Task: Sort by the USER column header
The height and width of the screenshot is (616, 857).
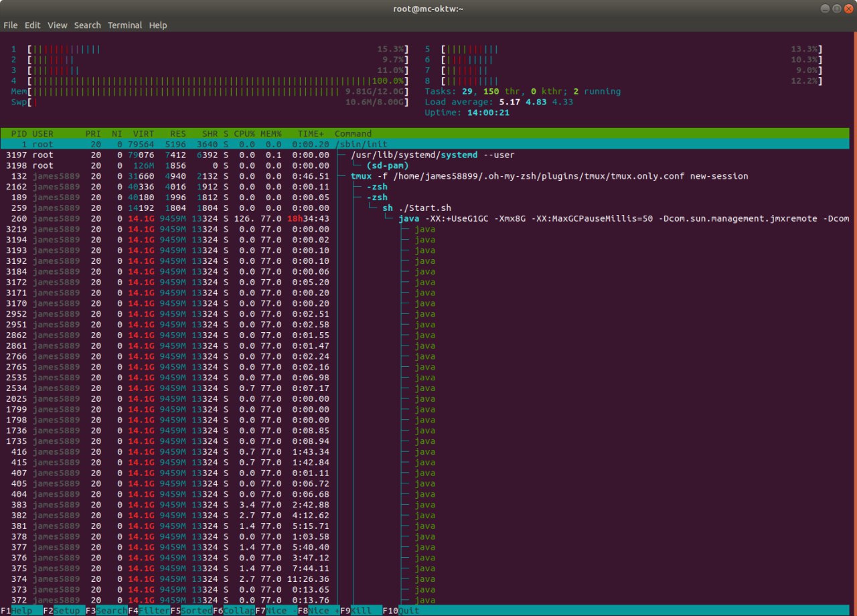Action: point(43,134)
